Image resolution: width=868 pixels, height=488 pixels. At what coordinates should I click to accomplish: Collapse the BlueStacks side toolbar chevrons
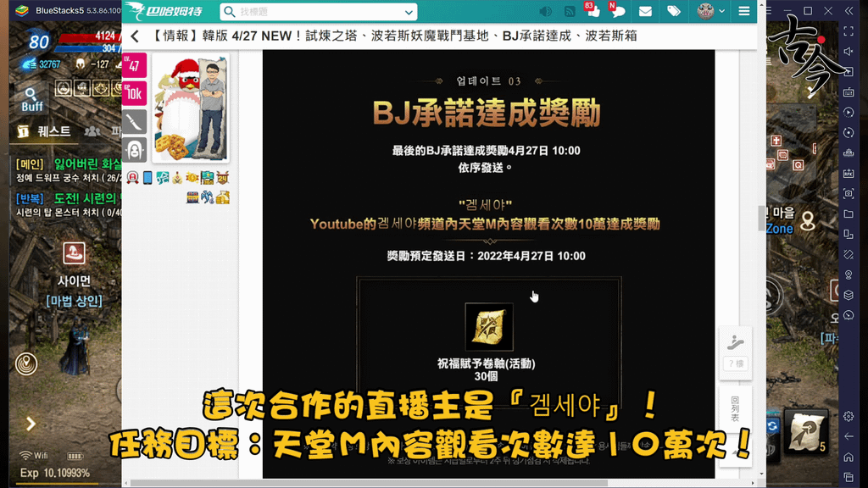tap(849, 11)
